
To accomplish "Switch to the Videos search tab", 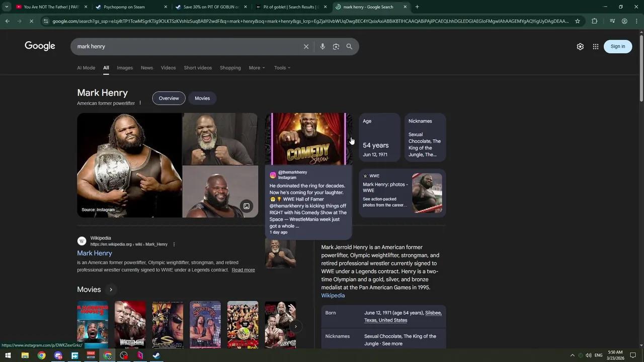I will pos(169,68).
